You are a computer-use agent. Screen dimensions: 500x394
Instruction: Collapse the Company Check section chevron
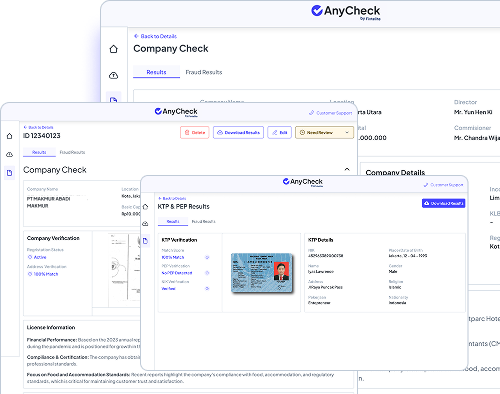click(347, 169)
